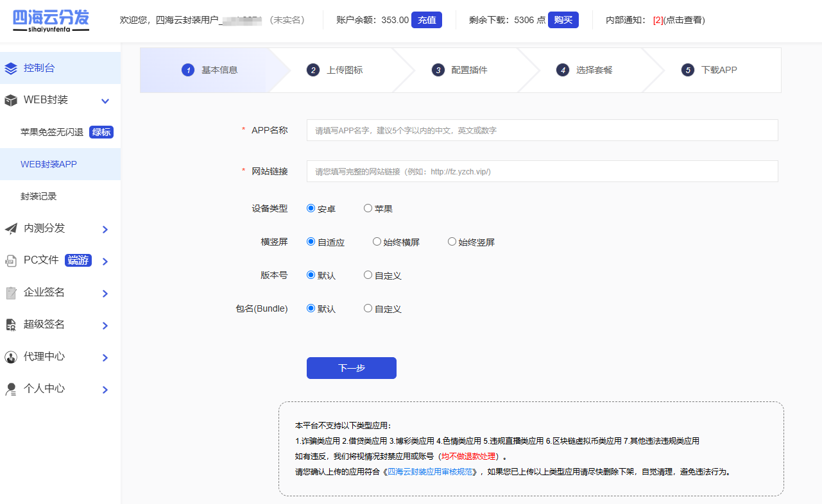Select 默认 for 版本号
This screenshot has height=504, width=822.
pyautogui.click(x=311, y=274)
